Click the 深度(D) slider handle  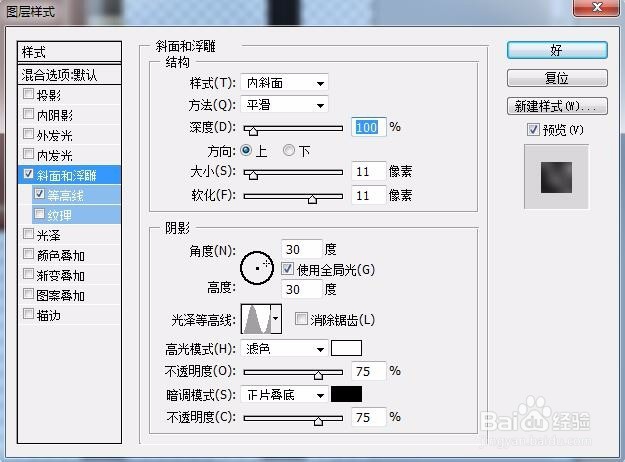[x=253, y=130]
